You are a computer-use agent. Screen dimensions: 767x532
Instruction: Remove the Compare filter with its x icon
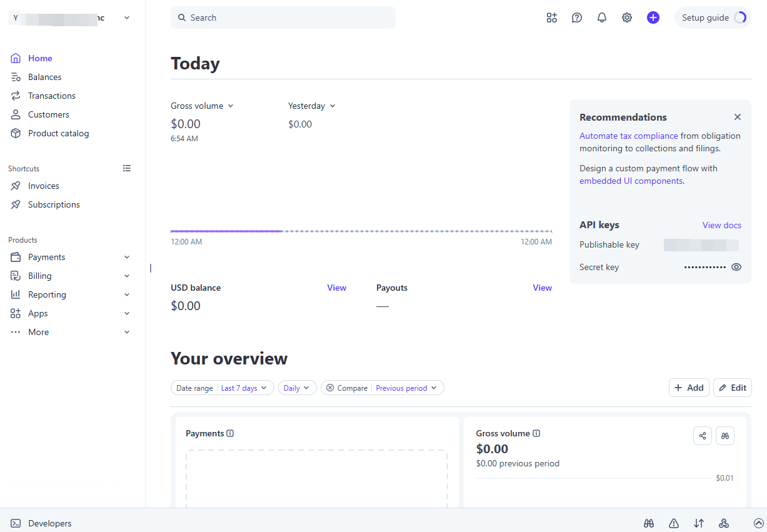point(330,388)
